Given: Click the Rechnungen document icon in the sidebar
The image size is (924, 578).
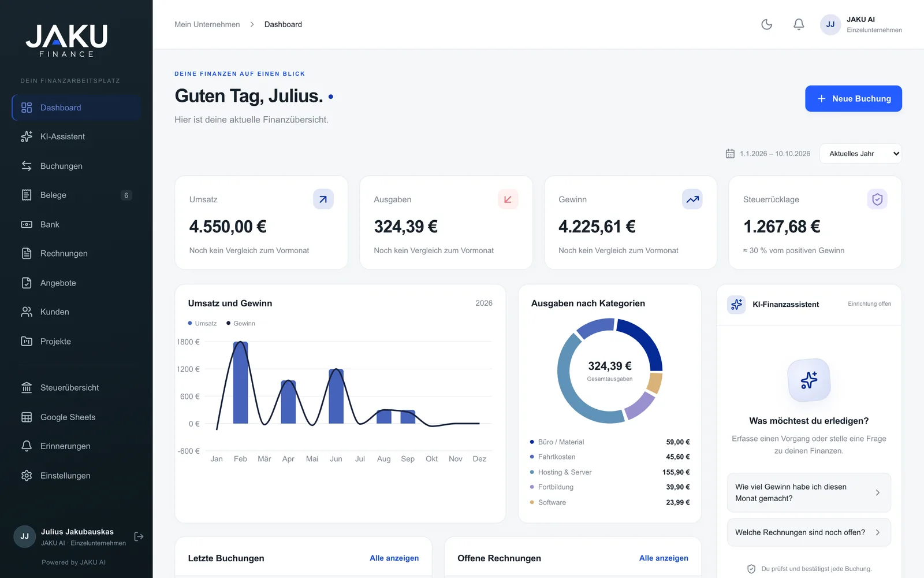Looking at the screenshot, I should point(27,253).
